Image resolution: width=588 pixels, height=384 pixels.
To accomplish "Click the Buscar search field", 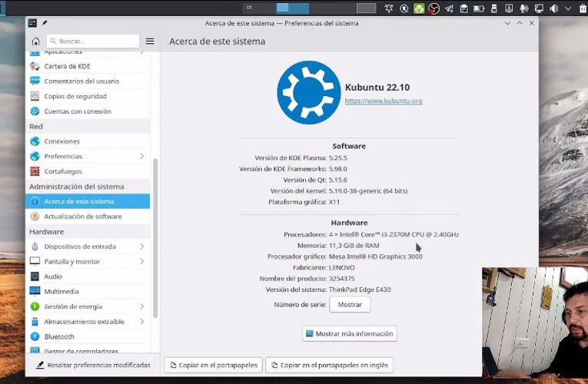I will point(93,41).
